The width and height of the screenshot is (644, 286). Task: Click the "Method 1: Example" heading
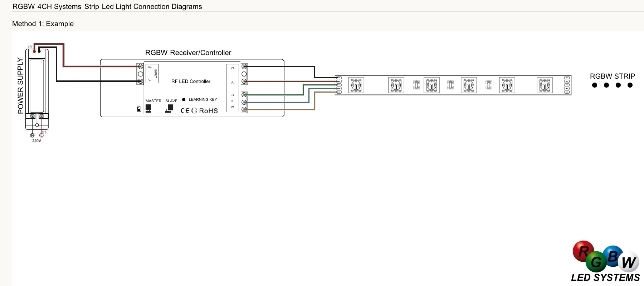[x=43, y=24]
